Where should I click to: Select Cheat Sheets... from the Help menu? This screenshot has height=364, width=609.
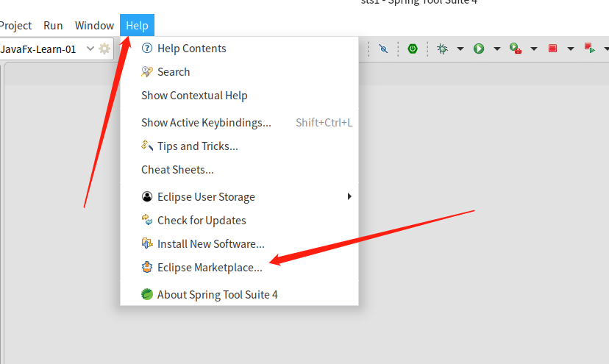[x=177, y=170]
